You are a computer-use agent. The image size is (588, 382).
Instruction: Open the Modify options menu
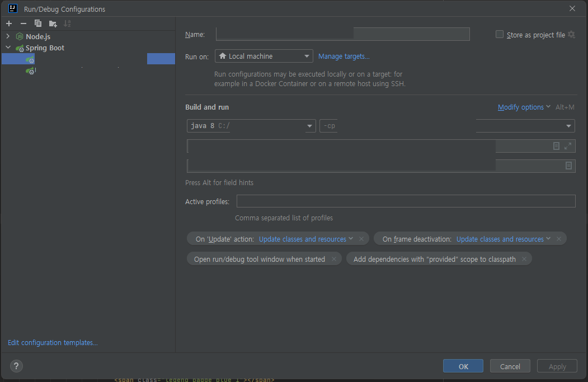(x=524, y=107)
